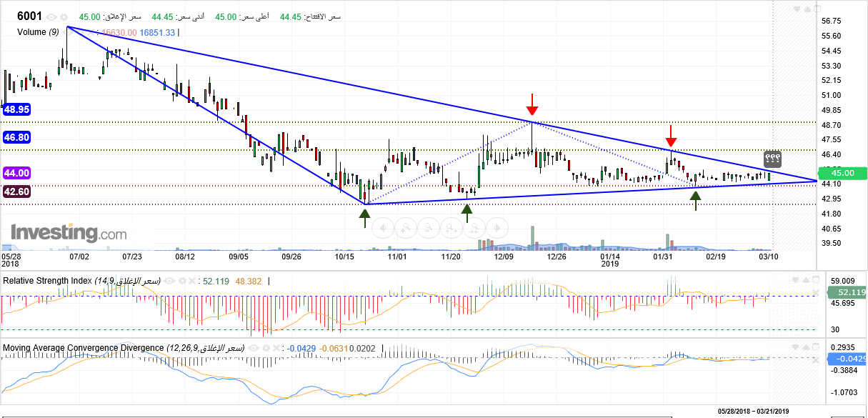Hide the Relative Strength Index indicator
Screen dimensions: 868x418
click(169, 281)
